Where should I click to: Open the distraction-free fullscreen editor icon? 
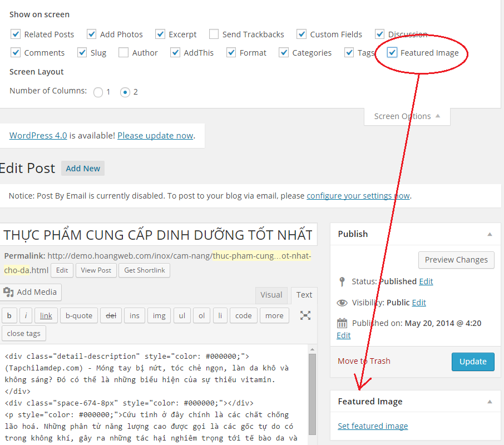tap(305, 315)
